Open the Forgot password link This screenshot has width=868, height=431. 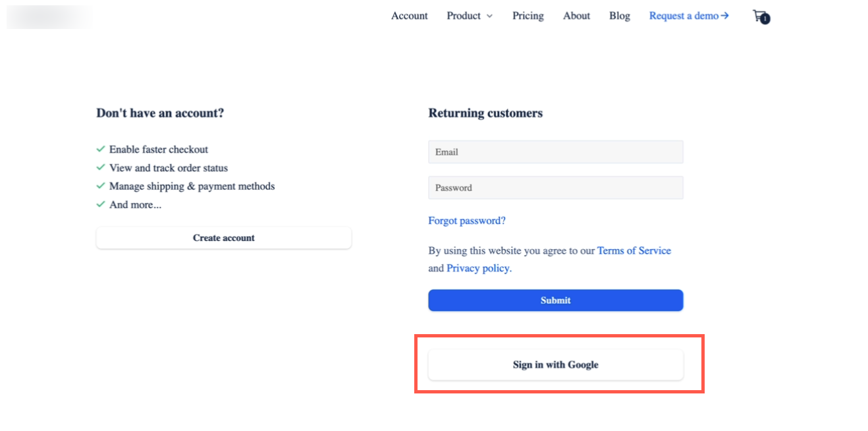click(467, 220)
